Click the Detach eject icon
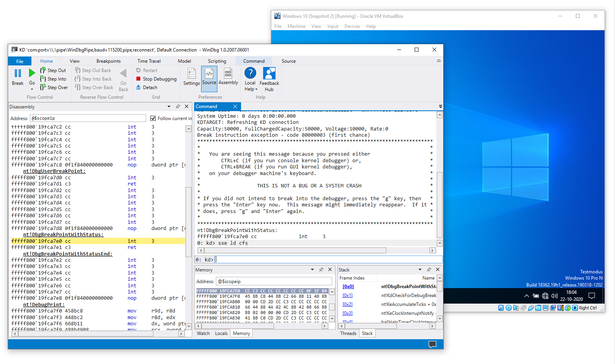Image resolution: width=615 pixels, height=364 pixels. pos(138,87)
